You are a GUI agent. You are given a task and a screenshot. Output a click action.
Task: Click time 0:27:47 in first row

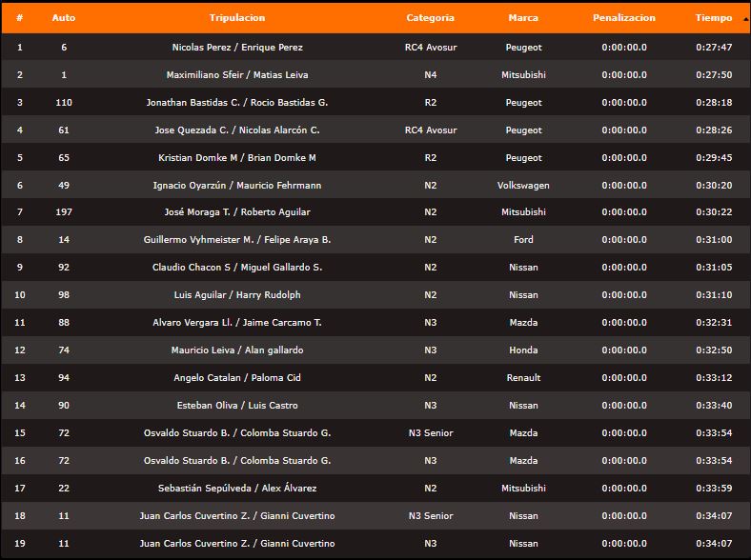tap(714, 48)
